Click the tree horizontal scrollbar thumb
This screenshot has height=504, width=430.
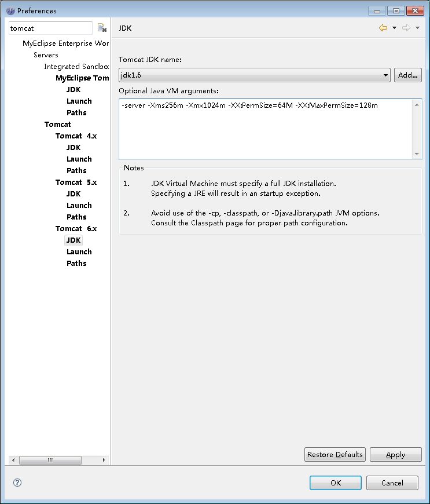point(50,460)
